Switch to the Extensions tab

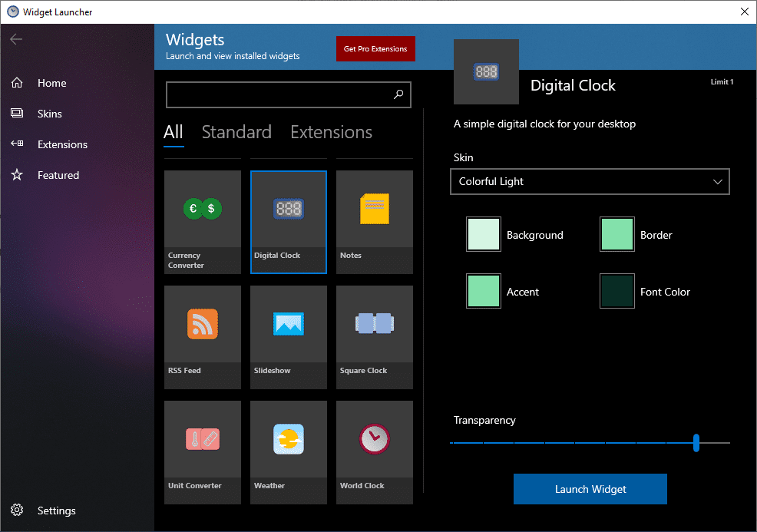pos(331,132)
